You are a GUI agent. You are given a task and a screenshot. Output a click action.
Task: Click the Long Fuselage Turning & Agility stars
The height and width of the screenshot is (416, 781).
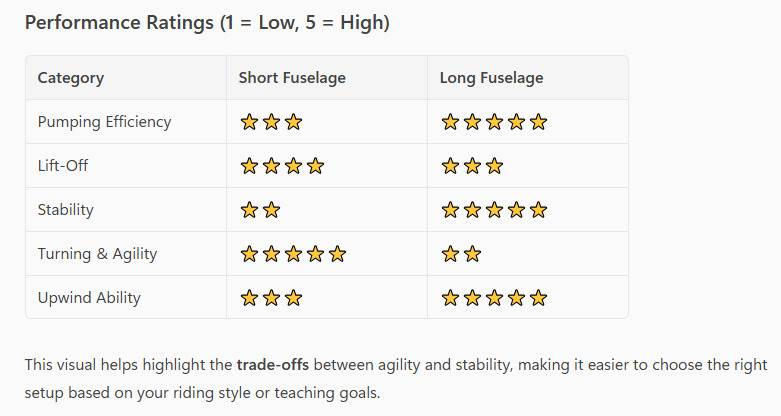461,254
